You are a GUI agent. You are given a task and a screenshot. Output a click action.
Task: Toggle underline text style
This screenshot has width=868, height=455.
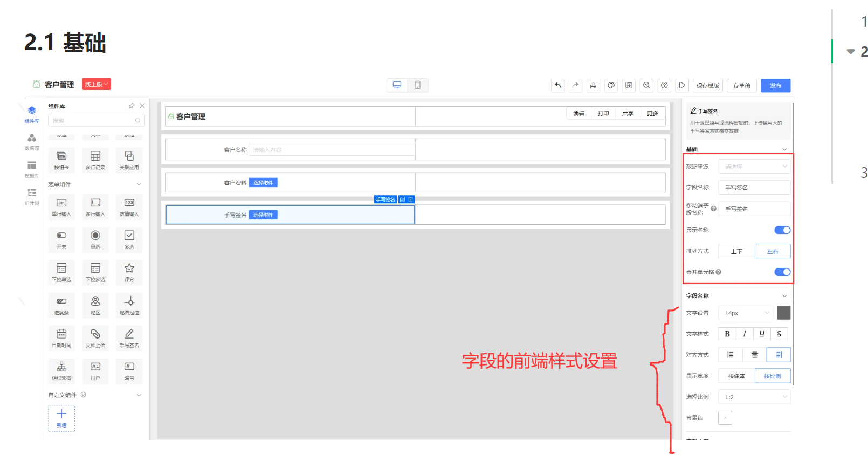coord(762,334)
